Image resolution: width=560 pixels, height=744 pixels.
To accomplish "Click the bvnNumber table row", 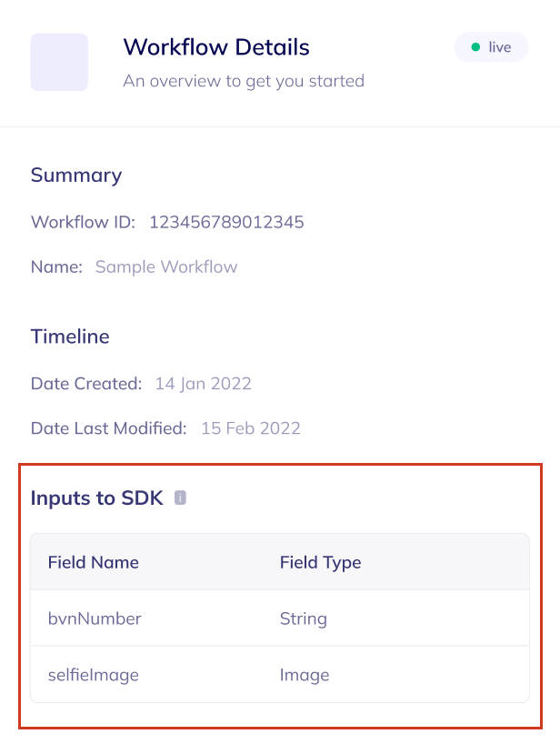I will (x=95, y=618).
